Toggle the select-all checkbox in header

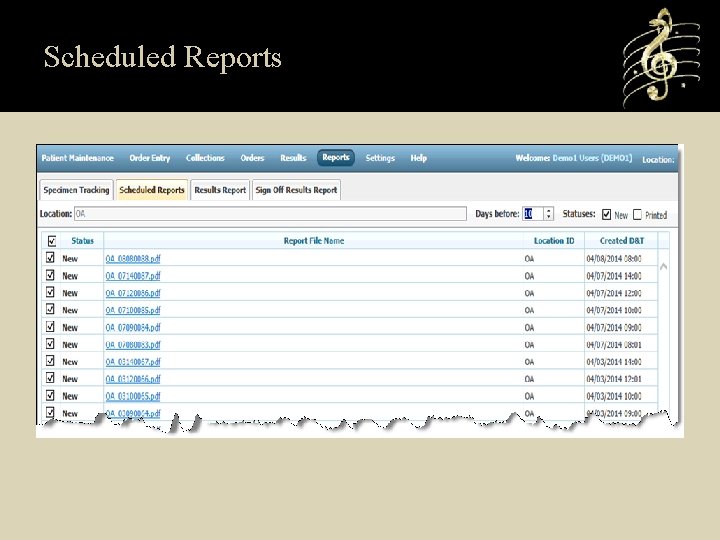point(52,241)
